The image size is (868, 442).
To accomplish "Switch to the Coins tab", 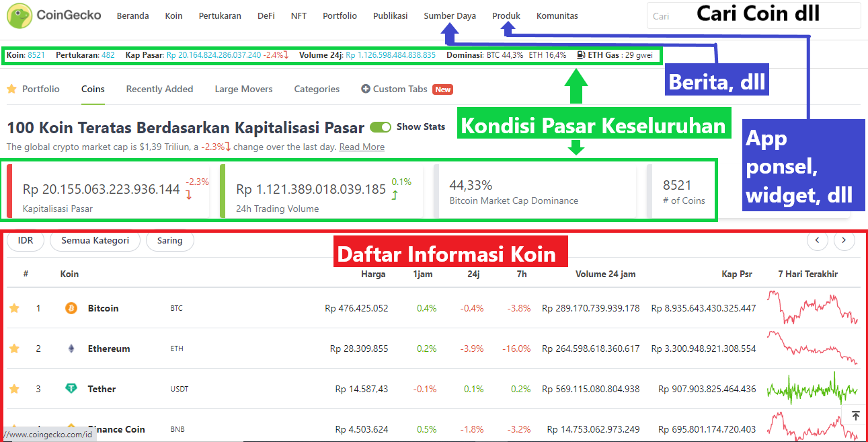I will pyautogui.click(x=93, y=89).
